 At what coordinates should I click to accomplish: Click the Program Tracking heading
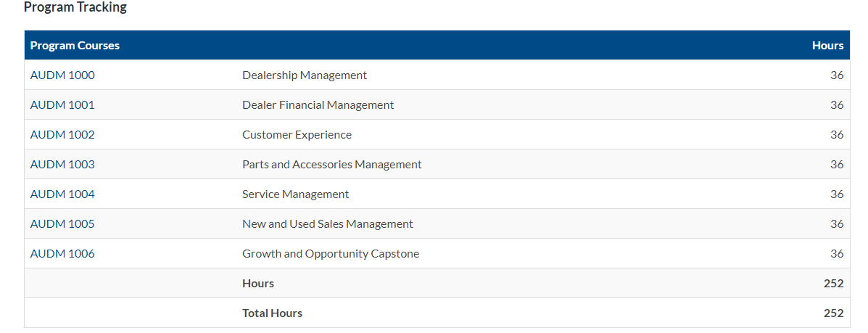tap(75, 7)
